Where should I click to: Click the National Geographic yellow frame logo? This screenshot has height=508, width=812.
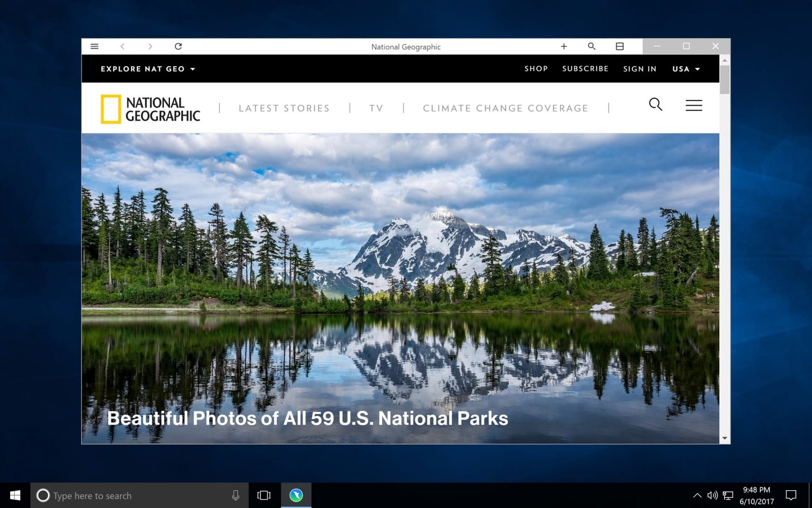tap(111, 108)
